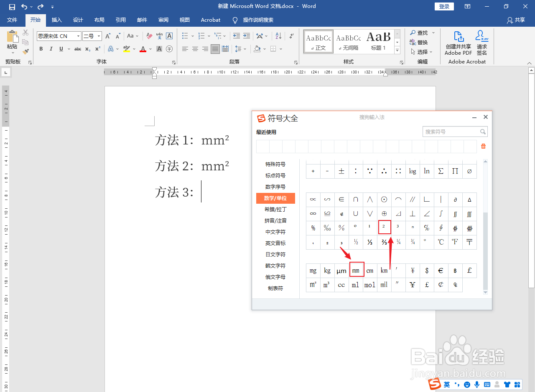Open the Sogou emoji picker icon

click(x=466, y=384)
